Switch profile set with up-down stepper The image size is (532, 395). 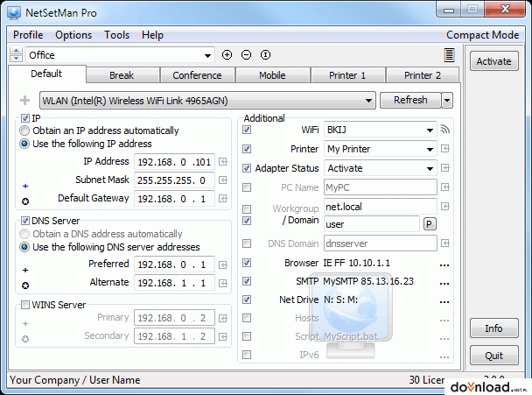click(16, 54)
